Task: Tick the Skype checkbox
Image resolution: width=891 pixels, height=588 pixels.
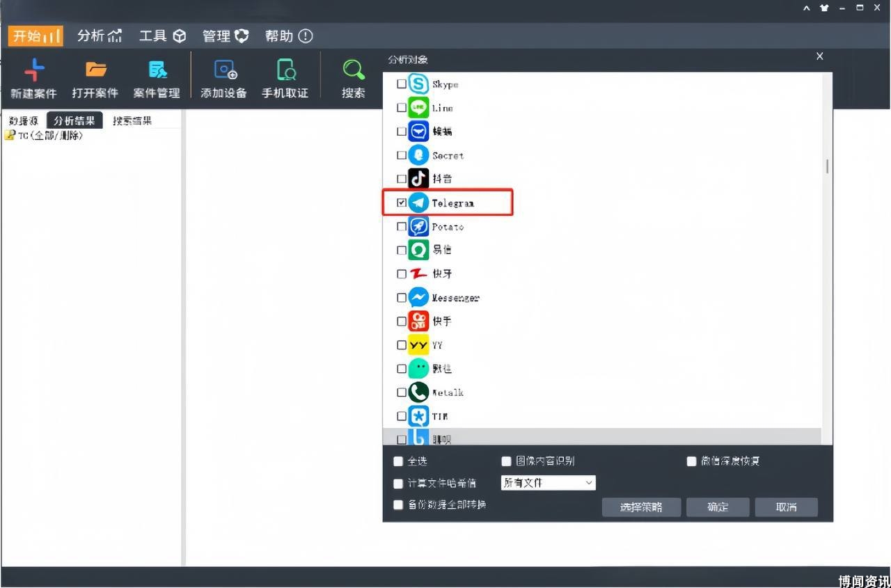Action: 401,84
